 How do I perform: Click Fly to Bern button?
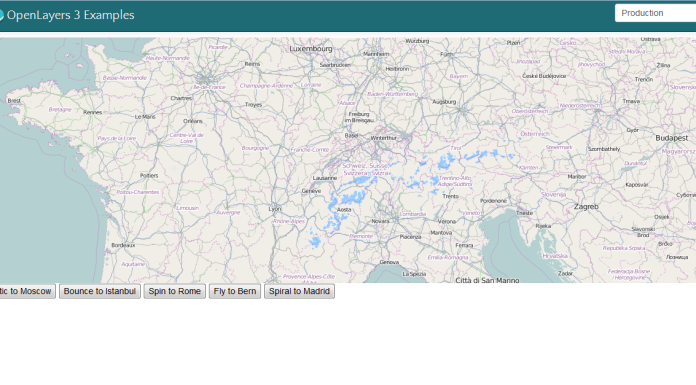click(x=235, y=291)
